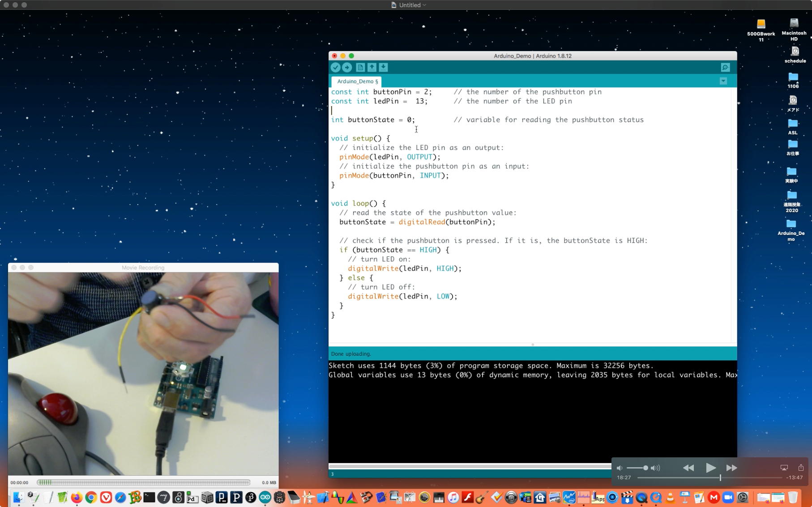Image resolution: width=812 pixels, height=507 pixels.
Task: Open the Trash in the dock
Action: [x=793, y=497]
